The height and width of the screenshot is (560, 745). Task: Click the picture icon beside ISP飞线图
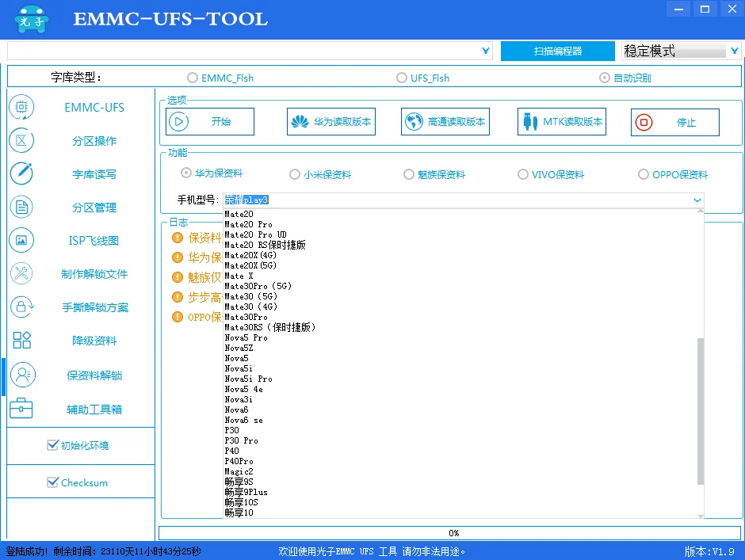pos(21,240)
